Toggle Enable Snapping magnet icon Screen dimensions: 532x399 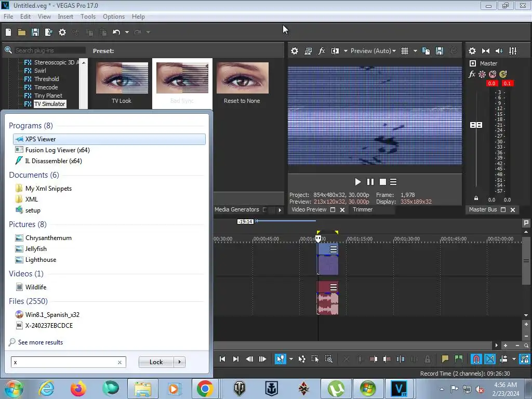click(476, 359)
